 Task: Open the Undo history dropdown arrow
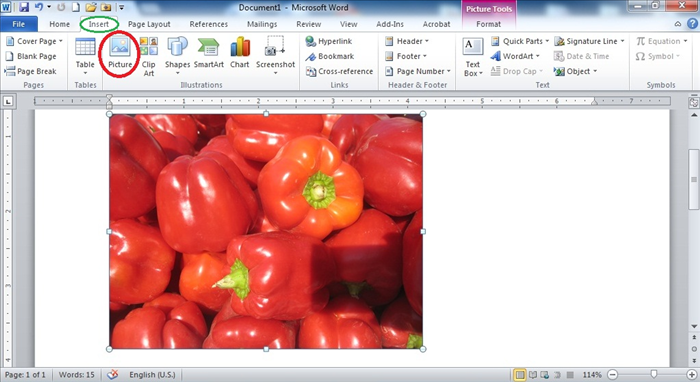click(x=49, y=7)
